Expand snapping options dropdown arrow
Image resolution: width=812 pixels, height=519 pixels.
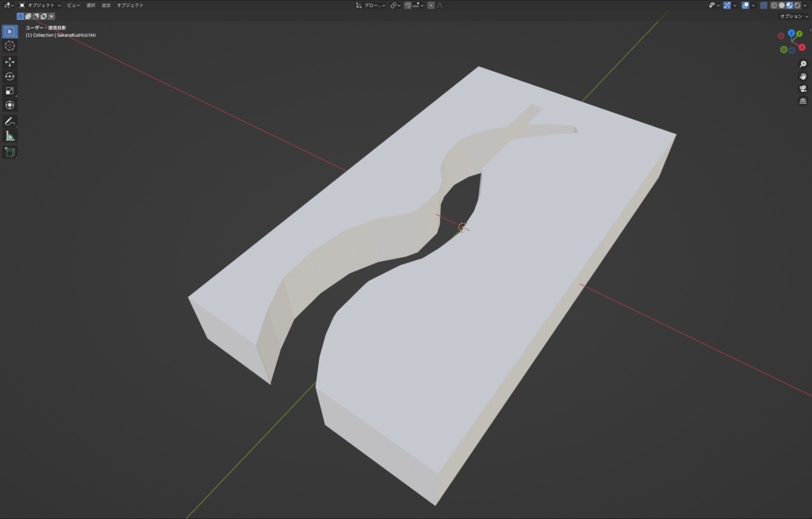click(418, 6)
